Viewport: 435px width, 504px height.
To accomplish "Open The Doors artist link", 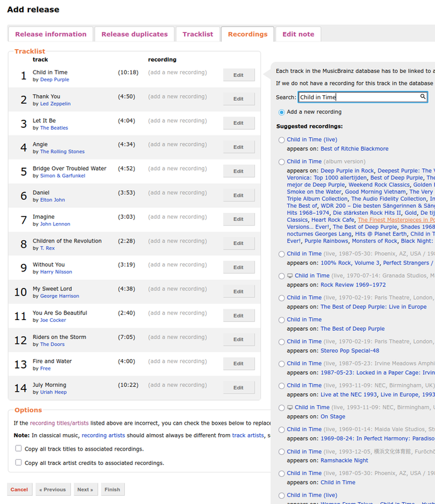I will [52, 344].
